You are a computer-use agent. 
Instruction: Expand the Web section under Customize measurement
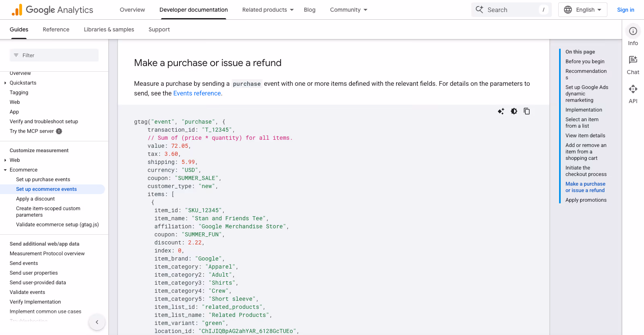[5, 160]
